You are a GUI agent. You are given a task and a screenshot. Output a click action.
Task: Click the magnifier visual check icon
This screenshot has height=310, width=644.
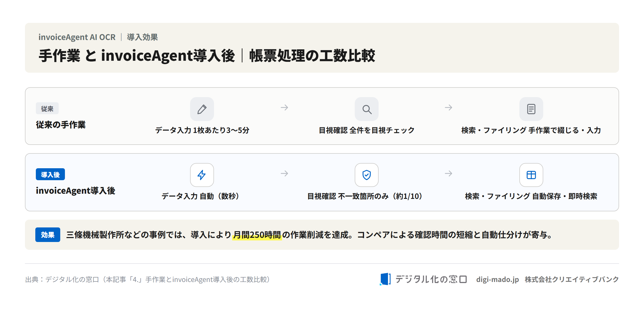[x=366, y=109]
